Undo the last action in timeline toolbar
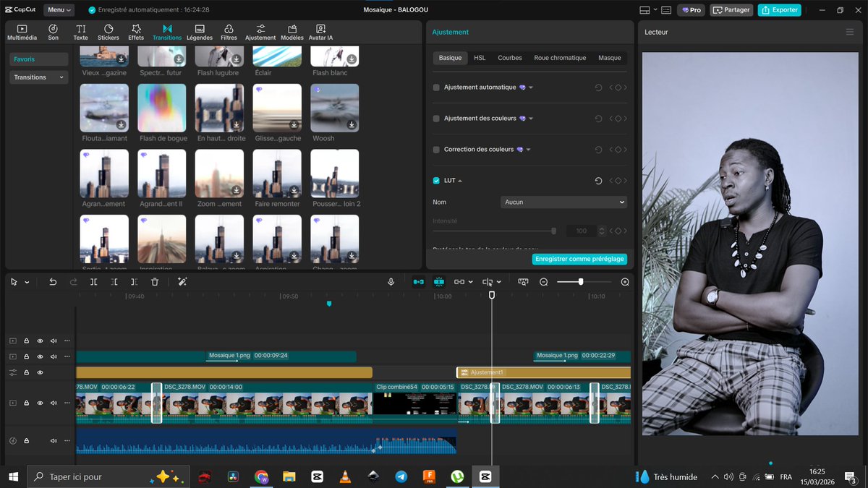Image resolution: width=868 pixels, height=488 pixels. coord(53,282)
